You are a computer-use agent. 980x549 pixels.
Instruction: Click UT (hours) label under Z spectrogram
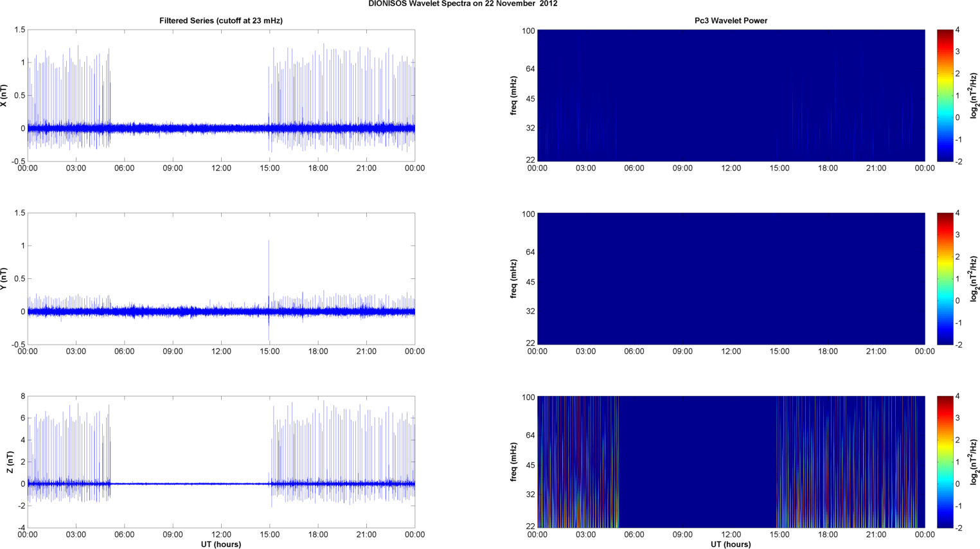tap(731, 544)
